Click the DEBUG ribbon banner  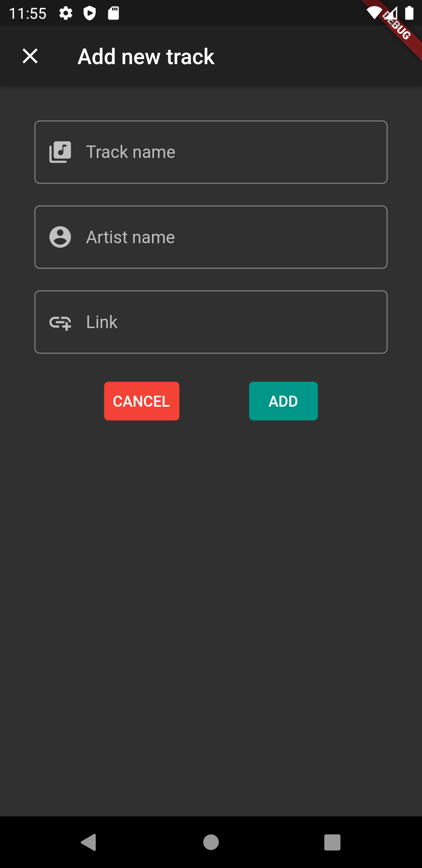tap(396, 25)
